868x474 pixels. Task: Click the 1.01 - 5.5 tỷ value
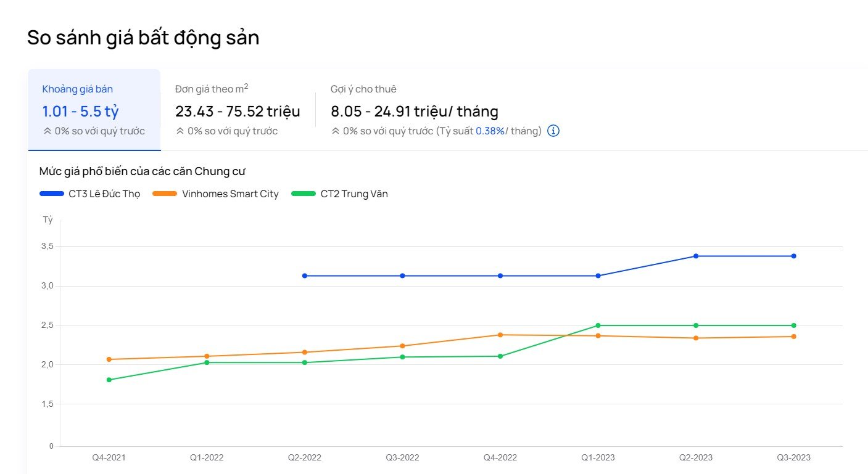point(80,112)
